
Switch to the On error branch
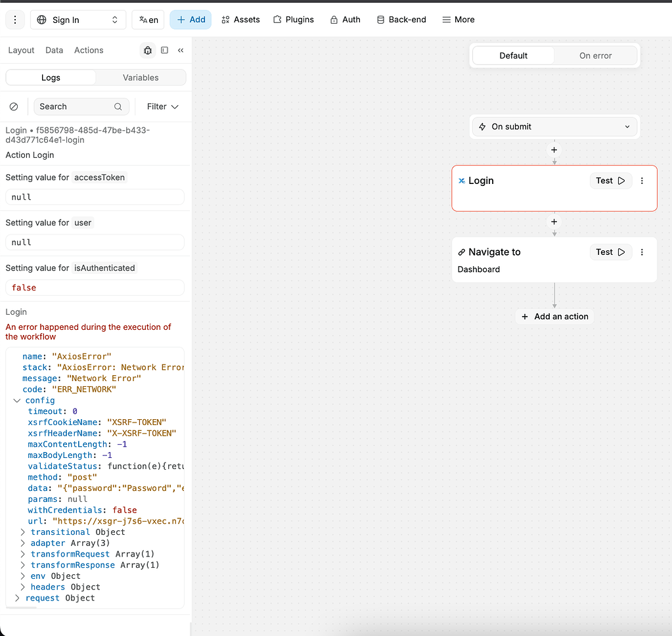[595, 55]
